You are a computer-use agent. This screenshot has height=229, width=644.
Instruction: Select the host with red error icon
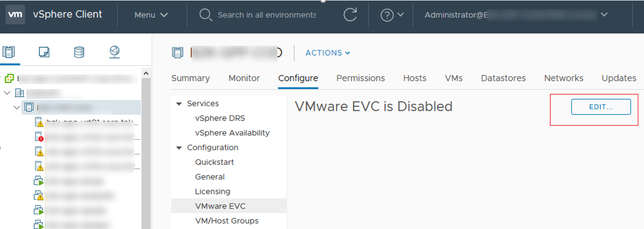click(x=39, y=137)
